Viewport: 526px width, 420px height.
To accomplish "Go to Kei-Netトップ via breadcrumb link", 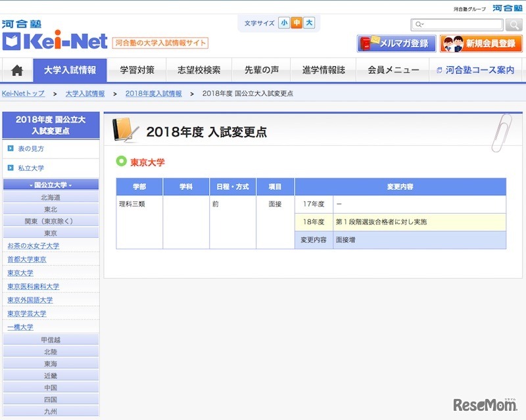I will pyautogui.click(x=24, y=93).
